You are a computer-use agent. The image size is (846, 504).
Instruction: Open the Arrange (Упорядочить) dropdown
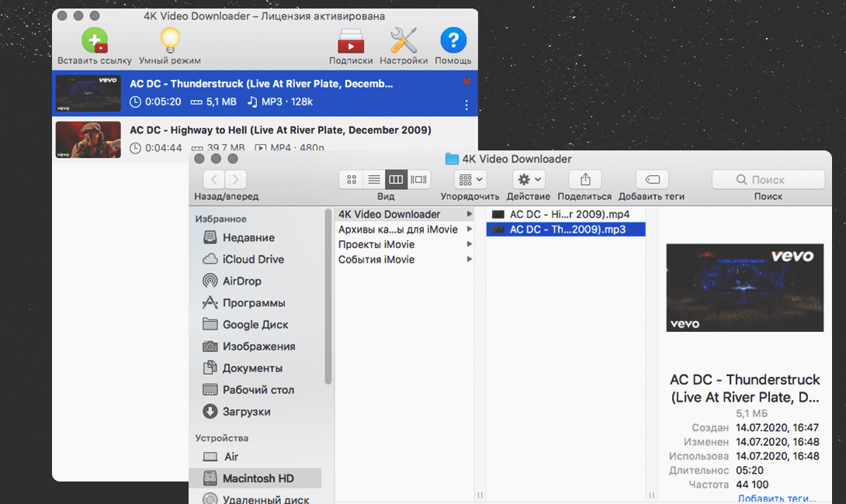pos(470,179)
